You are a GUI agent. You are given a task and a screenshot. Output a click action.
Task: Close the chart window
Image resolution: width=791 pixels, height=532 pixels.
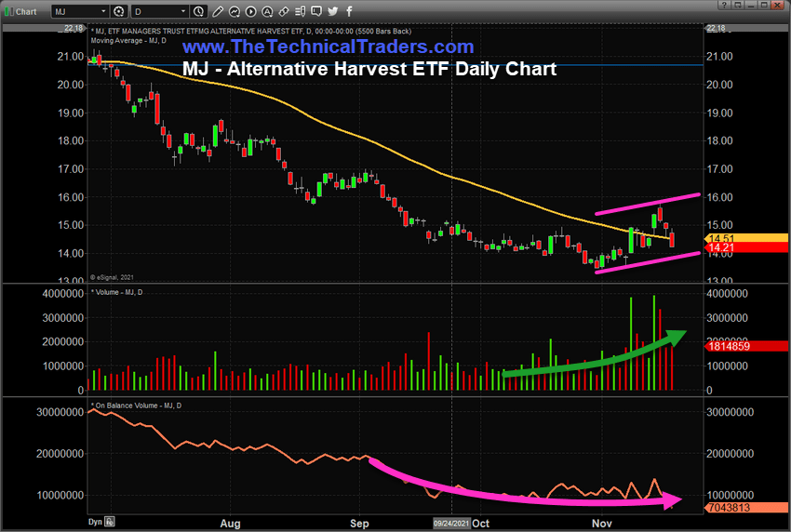click(x=778, y=5)
